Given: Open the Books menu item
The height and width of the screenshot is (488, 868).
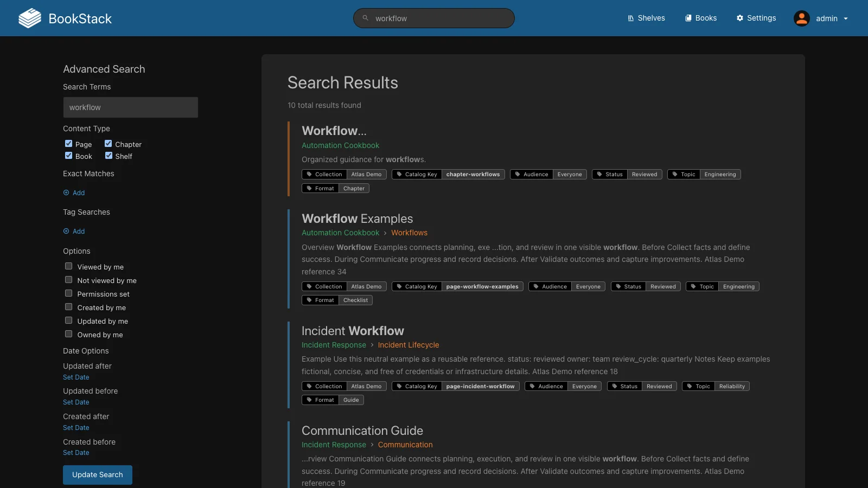Looking at the screenshot, I should click(701, 18).
